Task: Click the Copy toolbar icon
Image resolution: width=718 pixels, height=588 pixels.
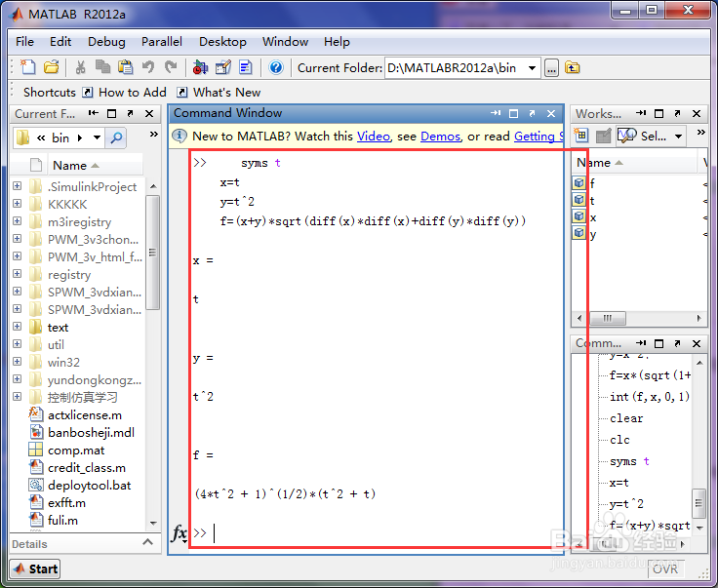Action: (x=102, y=67)
